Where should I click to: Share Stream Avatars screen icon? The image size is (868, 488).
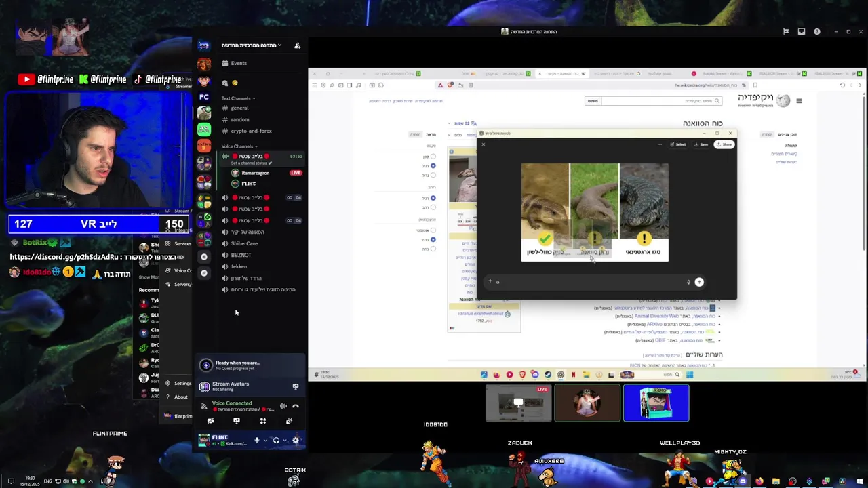pyautogui.click(x=296, y=386)
